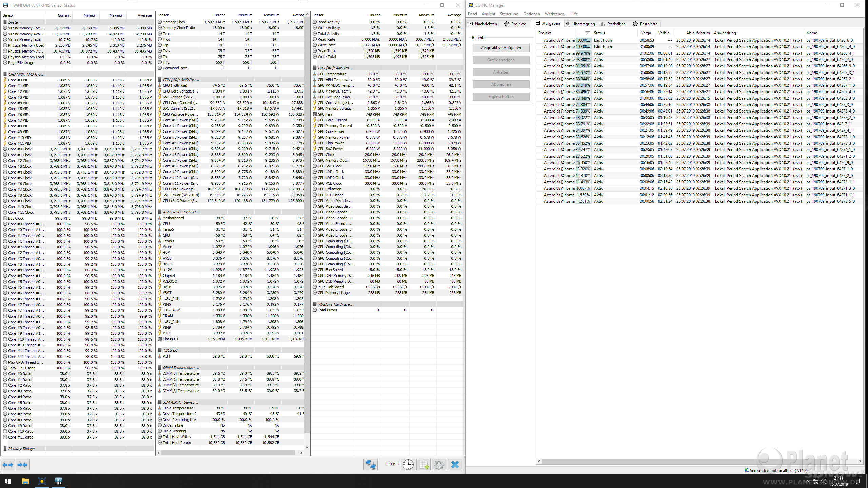Open taskbar notification center icon
The height and width of the screenshot is (488, 868).
(x=857, y=481)
